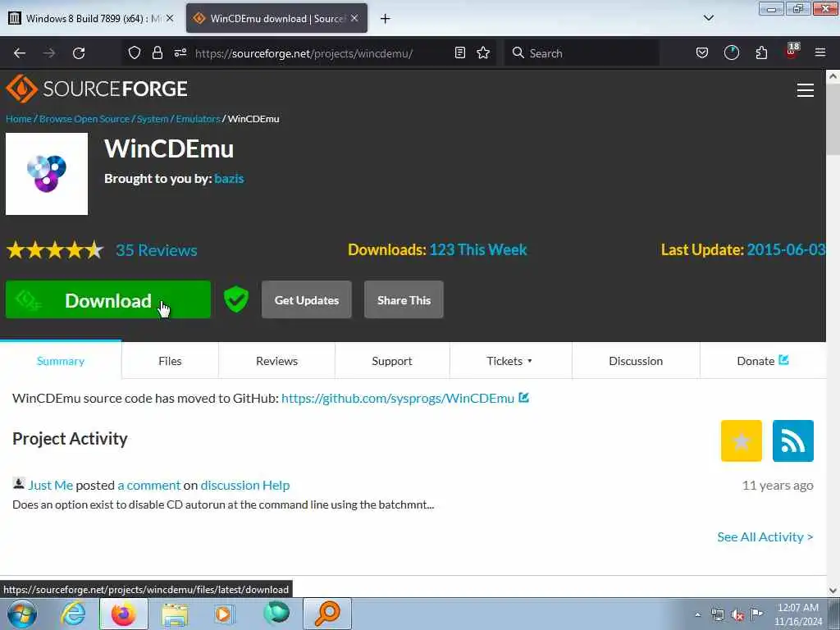Launch Internet Explorer from taskbar
Image resolution: width=840 pixels, height=630 pixels.
pos(73,614)
